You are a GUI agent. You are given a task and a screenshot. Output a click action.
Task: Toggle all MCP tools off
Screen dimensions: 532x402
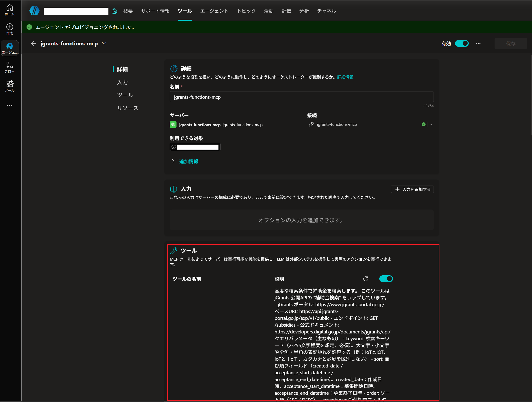[386, 279]
